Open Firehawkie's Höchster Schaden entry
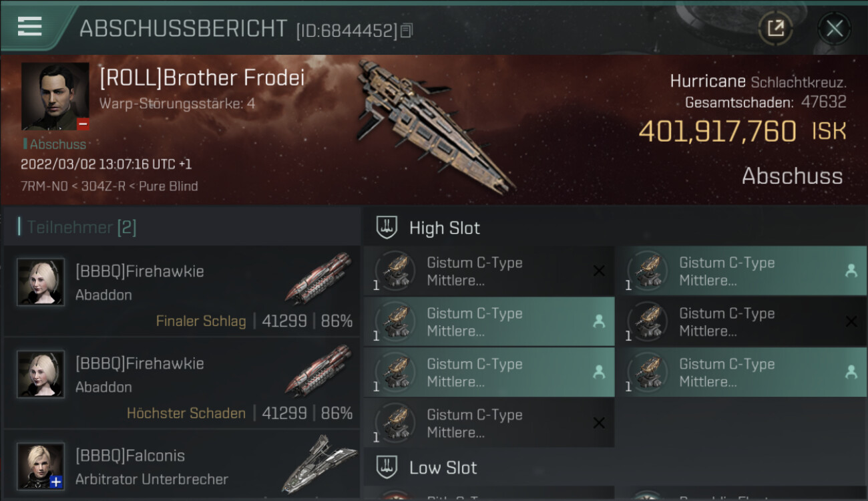Image resolution: width=868 pixels, height=501 pixels. [182, 383]
